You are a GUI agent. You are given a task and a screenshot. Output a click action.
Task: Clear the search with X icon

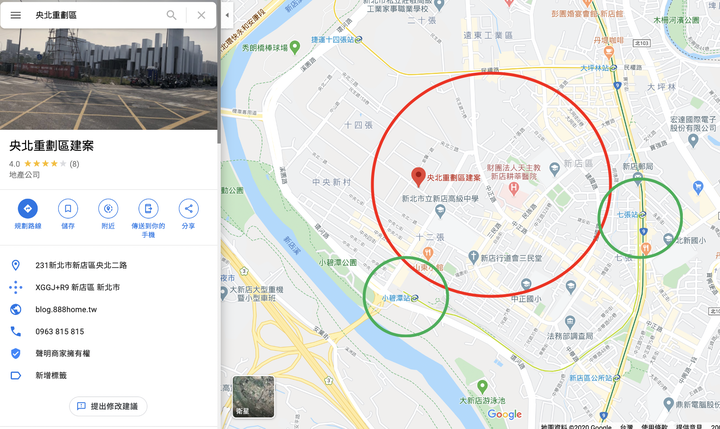(x=201, y=15)
